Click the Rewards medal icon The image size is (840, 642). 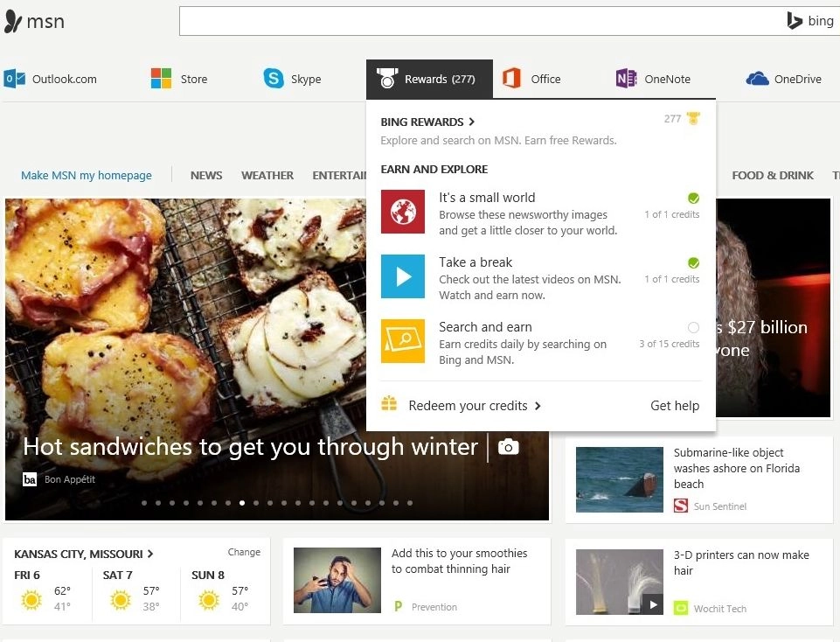pos(387,78)
